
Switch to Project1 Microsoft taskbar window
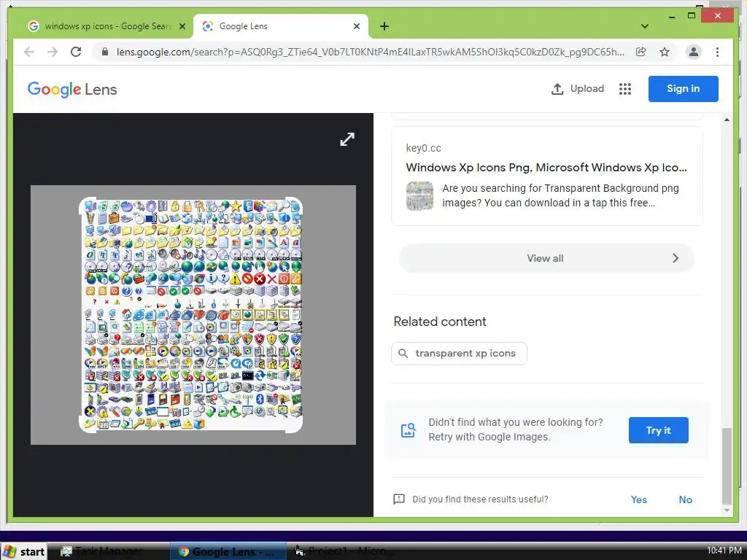(344, 551)
